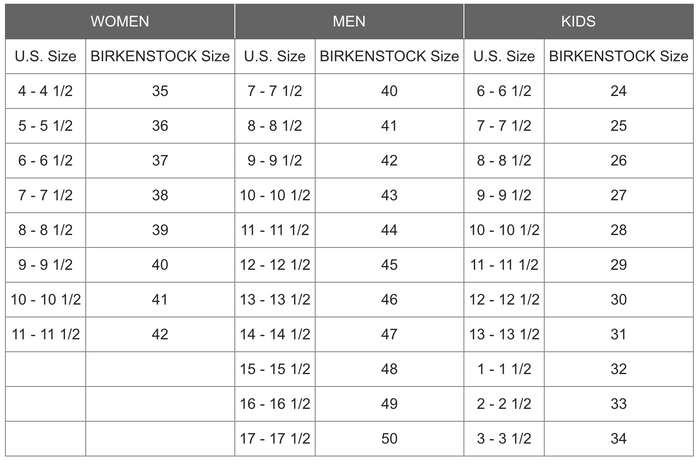The width and height of the screenshot is (700, 461).
Task: Click kids' Birkenstock size 29
Action: [x=619, y=265]
